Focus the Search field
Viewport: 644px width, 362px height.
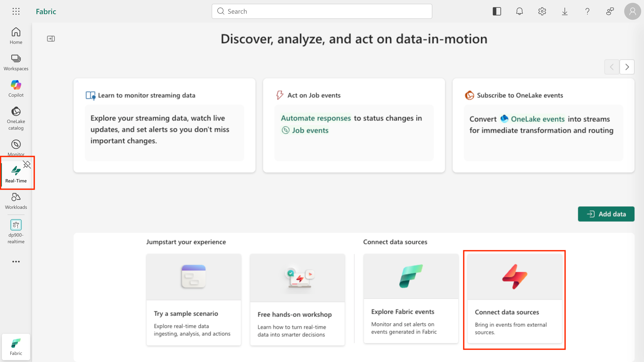point(322,11)
